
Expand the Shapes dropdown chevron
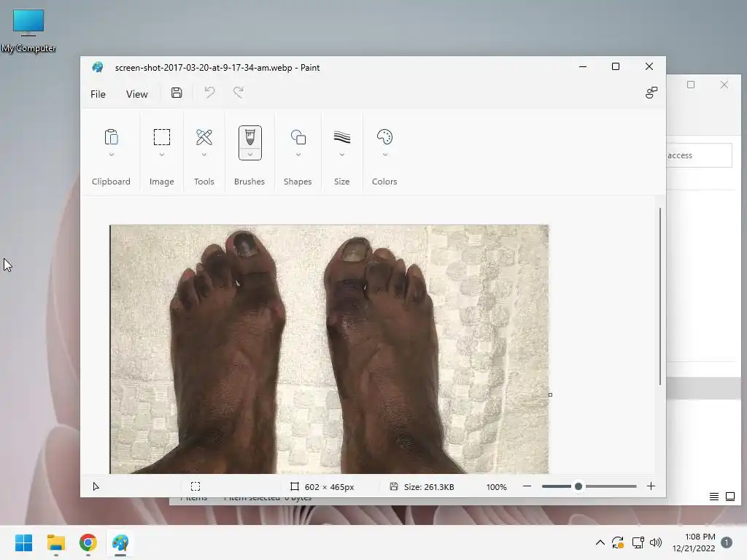coord(298,155)
